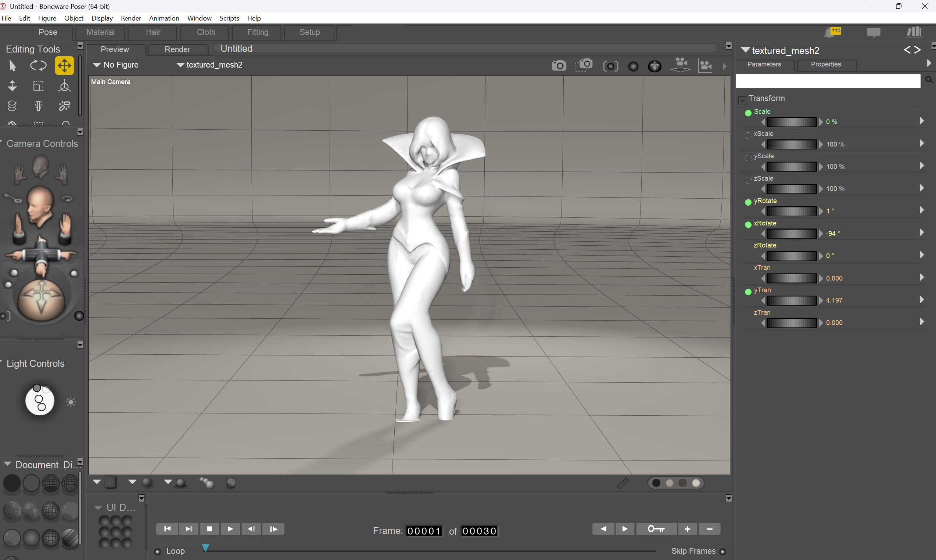Viewport: 936px width, 560px height.
Task: Toggle the xScale parameter indicator dot
Action: pyautogui.click(x=748, y=135)
